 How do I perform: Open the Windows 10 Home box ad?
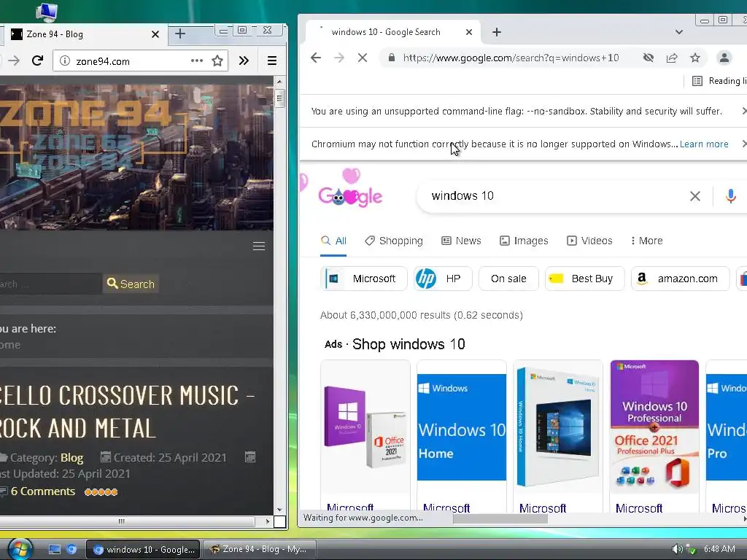(558, 427)
